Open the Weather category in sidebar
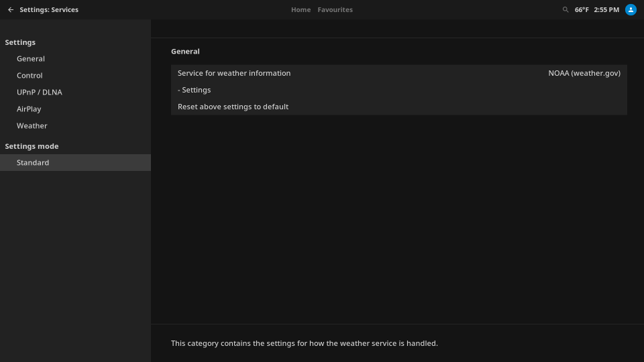This screenshot has width=644, height=362. pos(32,126)
